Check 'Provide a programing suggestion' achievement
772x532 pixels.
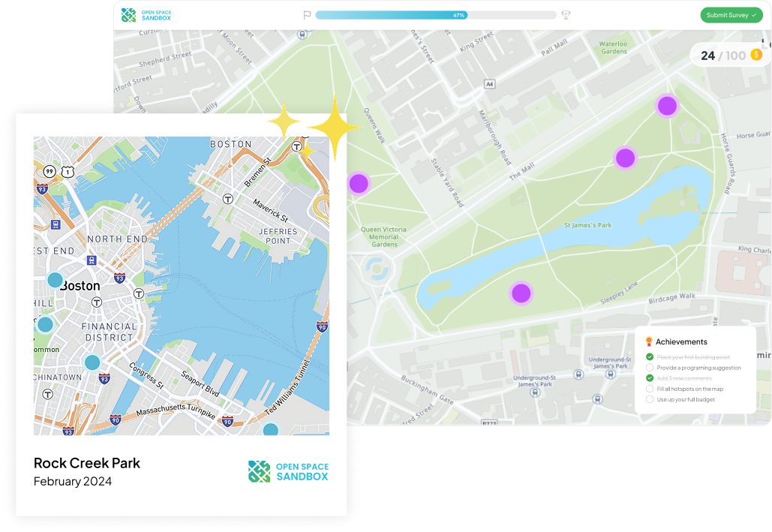[x=650, y=368]
